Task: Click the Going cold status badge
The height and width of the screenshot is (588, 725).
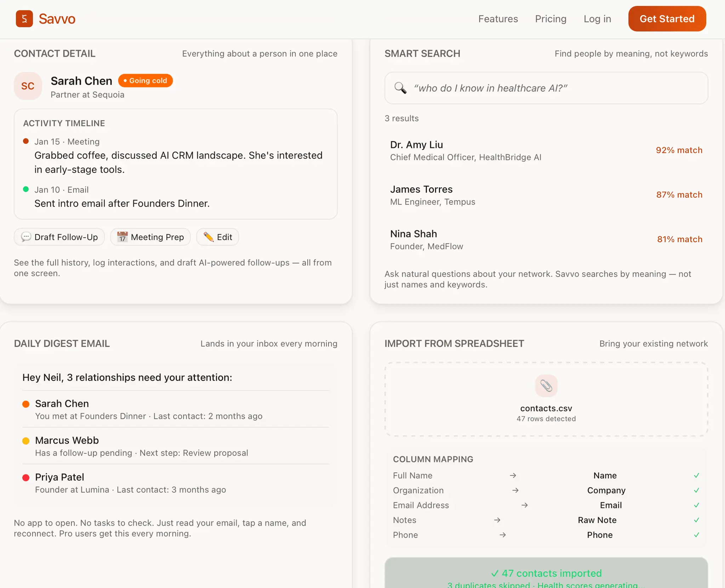Action: (x=145, y=81)
